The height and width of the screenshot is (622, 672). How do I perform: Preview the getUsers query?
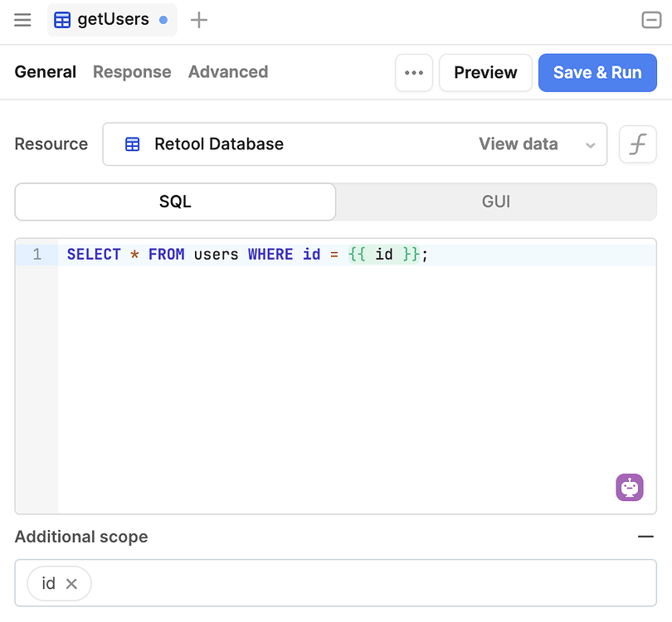[x=485, y=72]
